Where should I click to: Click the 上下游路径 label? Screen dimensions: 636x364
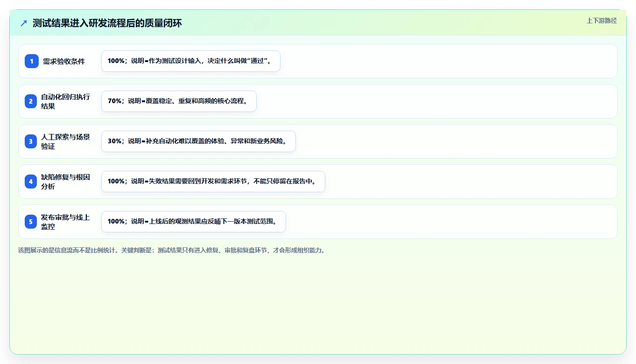coord(601,21)
